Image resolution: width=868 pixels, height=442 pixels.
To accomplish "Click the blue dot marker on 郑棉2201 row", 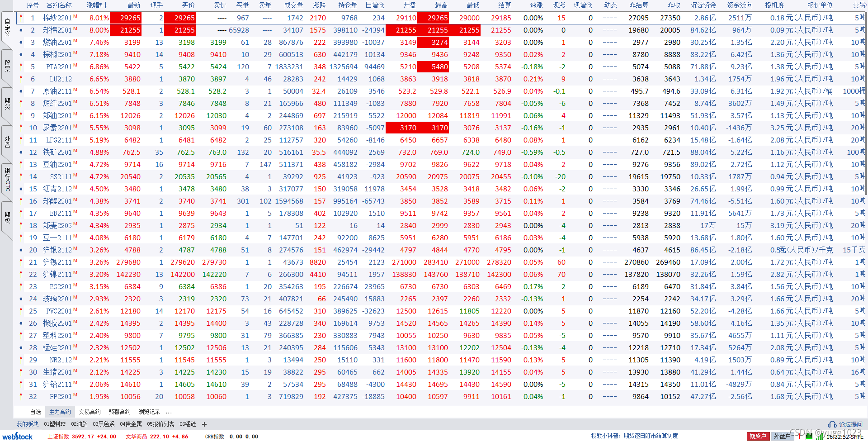I will pyautogui.click(x=21, y=30).
